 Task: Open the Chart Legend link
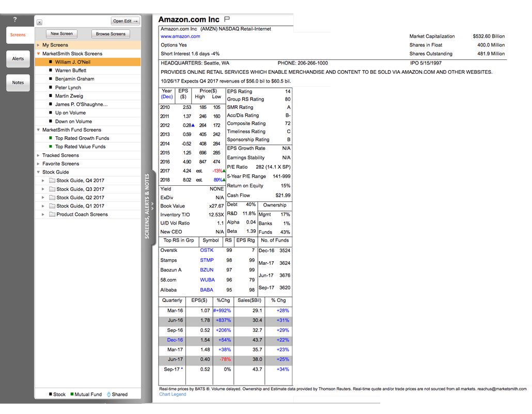[173, 394]
